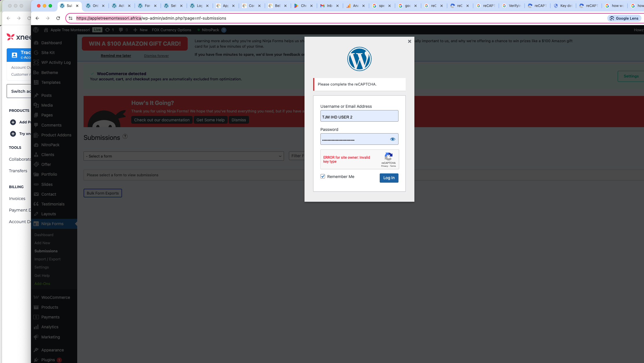Click the WordPress admin bar logo
This screenshot has width=644, height=363.
tap(36, 30)
